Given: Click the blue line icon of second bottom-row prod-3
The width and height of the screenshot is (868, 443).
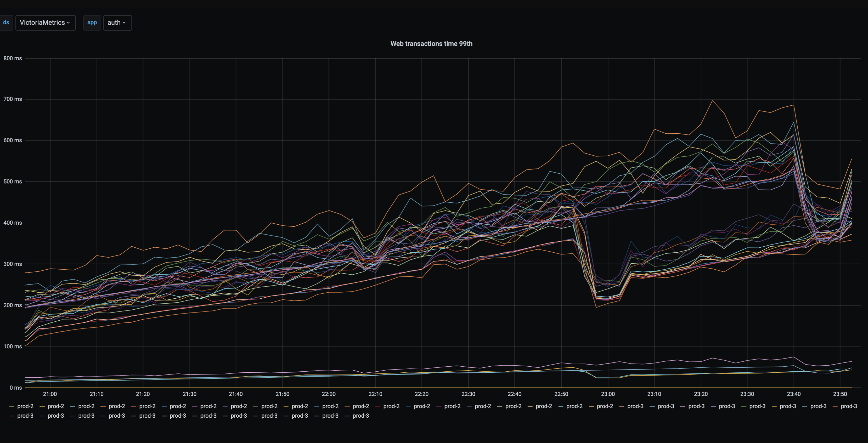Looking at the screenshot, I should click(42, 416).
